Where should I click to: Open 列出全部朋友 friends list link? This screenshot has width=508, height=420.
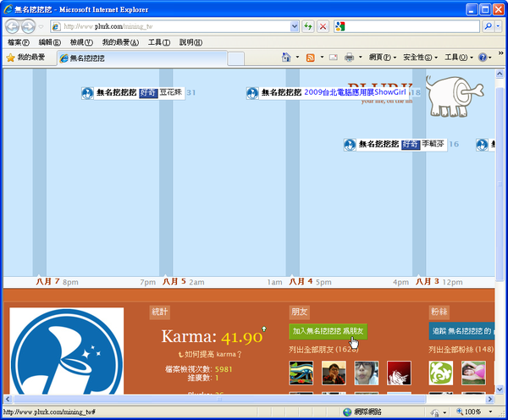323,350
